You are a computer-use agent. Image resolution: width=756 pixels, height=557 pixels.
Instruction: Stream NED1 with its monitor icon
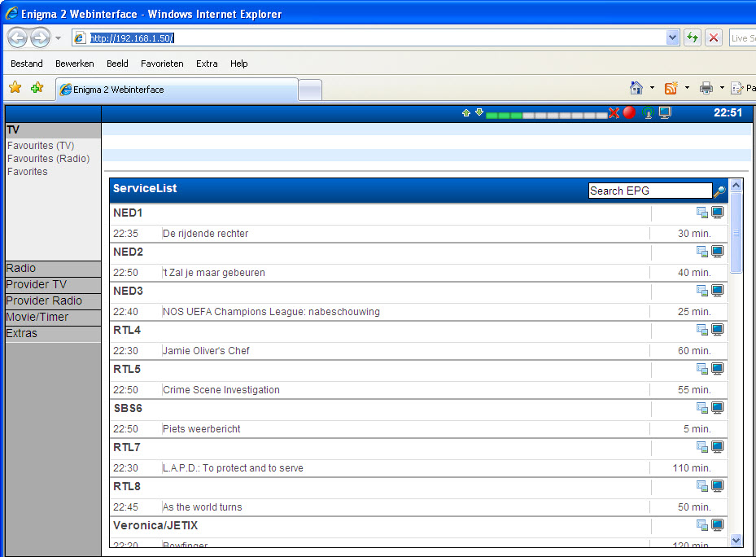click(718, 213)
